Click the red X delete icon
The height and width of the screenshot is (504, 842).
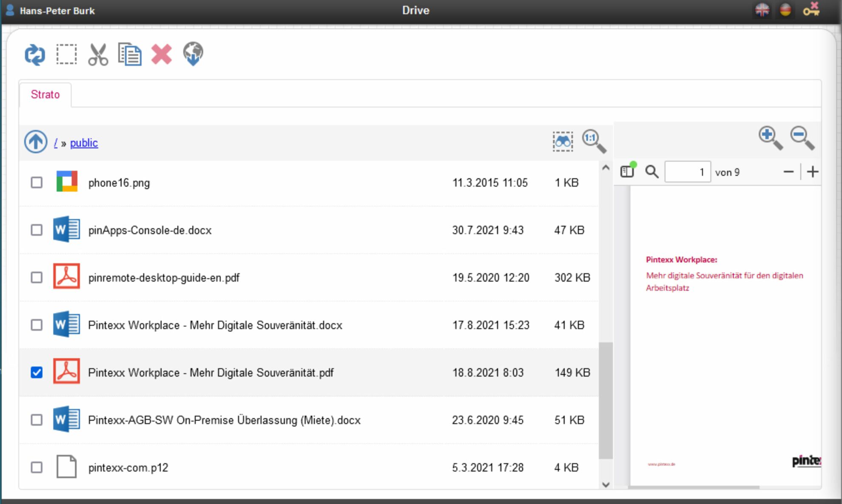coord(162,55)
